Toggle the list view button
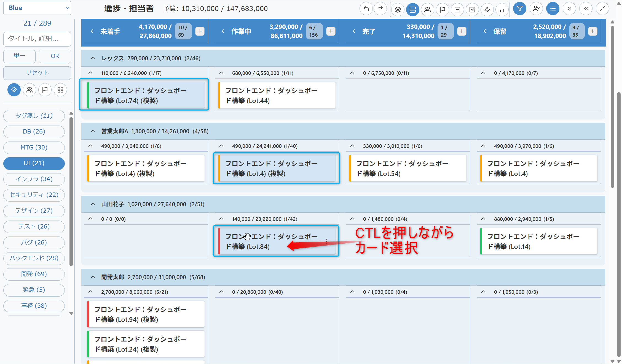This screenshot has height=364, width=622. [553, 9]
